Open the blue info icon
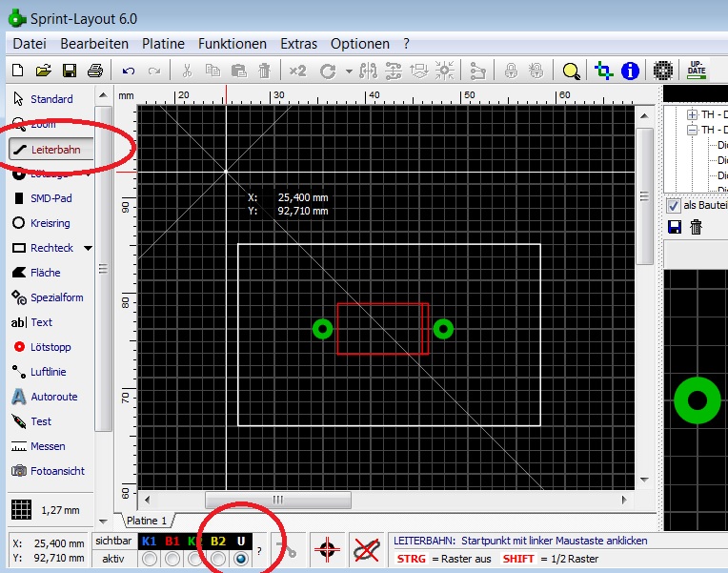 [630, 71]
